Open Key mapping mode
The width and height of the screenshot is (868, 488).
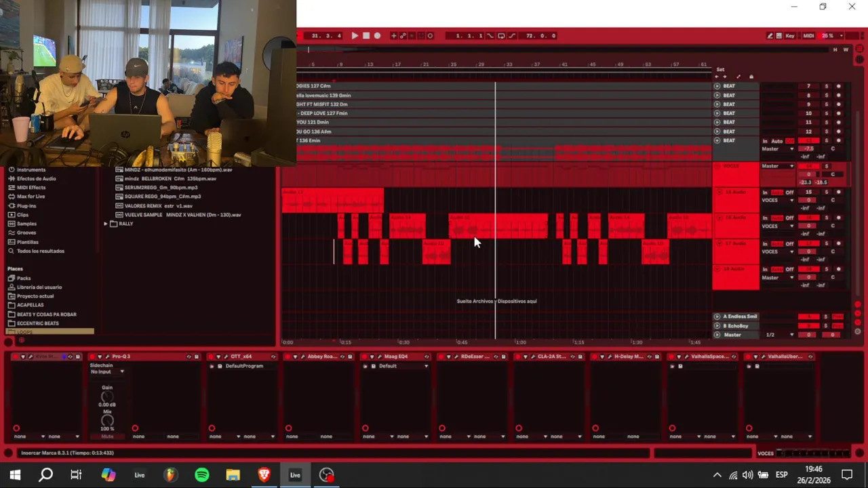[790, 36]
